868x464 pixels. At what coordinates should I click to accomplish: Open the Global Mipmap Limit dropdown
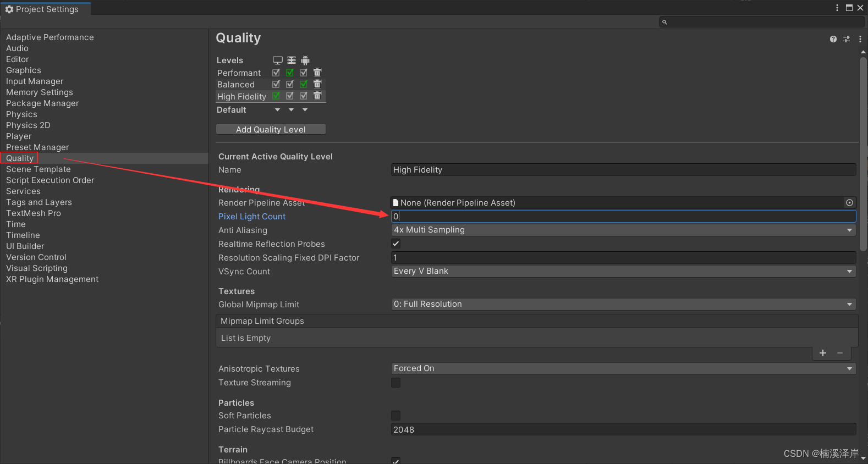tap(623, 304)
